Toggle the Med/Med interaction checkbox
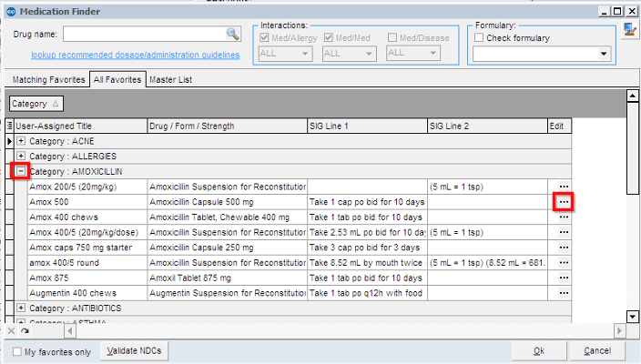Image resolution: width=641 pixels, height=364 pixels. point(329,37)
